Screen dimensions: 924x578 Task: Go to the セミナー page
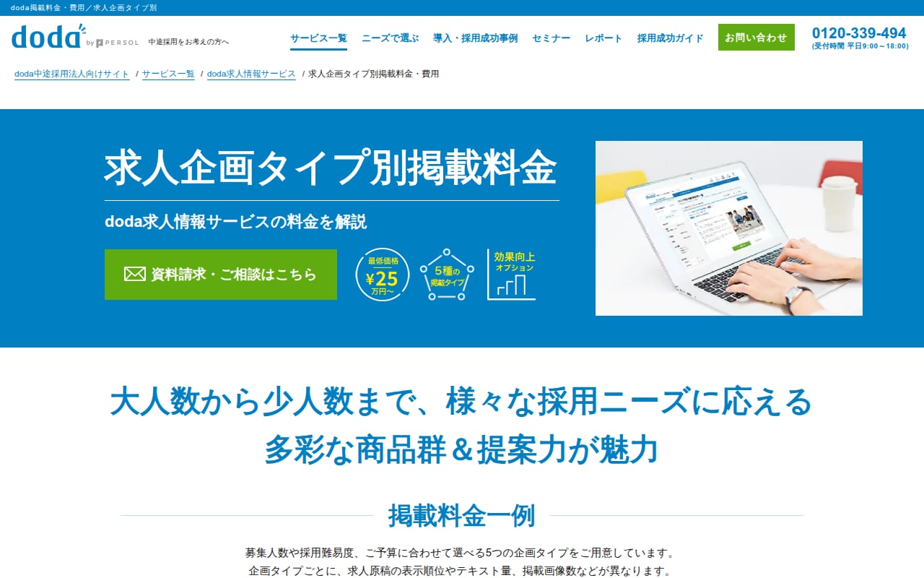pos(551,38)
